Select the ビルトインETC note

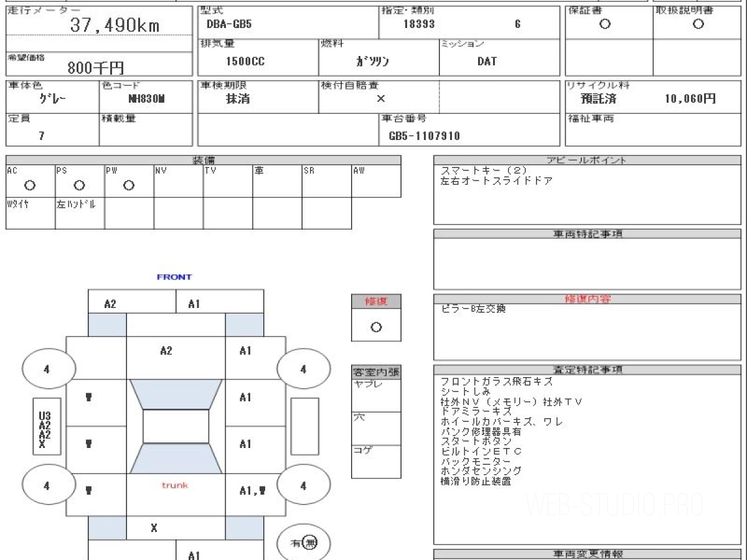[481, 451]
